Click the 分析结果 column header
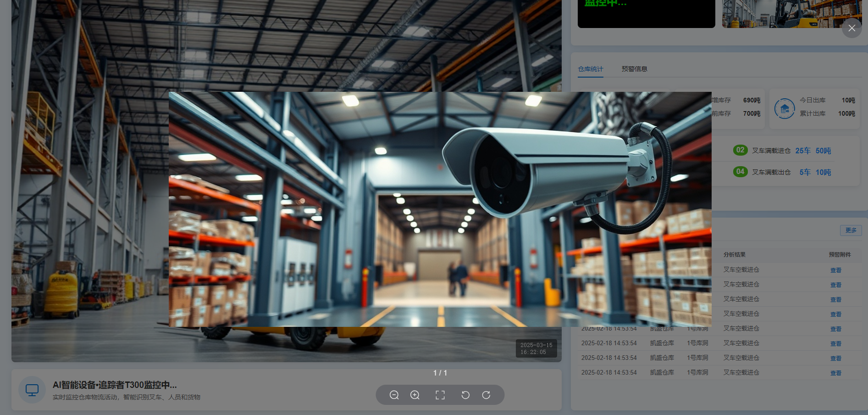 735,255
